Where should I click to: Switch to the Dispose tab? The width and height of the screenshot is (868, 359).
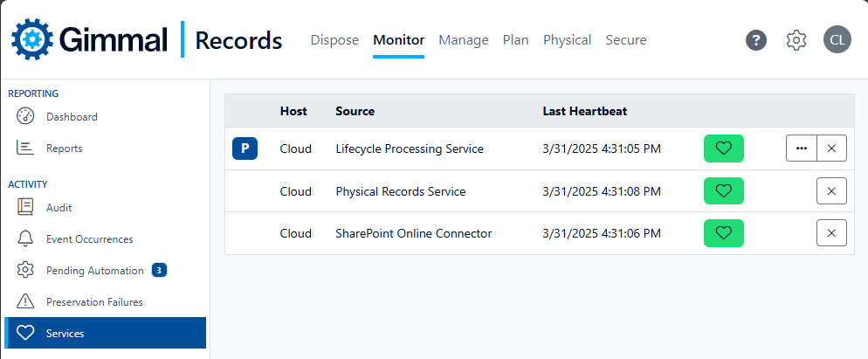pyautogui.click(x=334, y=40)
